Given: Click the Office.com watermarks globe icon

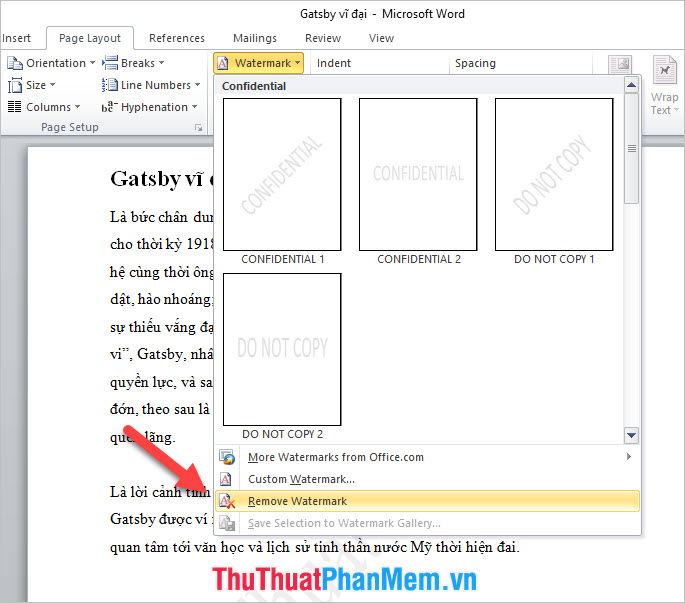Looking at the screenshot, I should [227, 457].
